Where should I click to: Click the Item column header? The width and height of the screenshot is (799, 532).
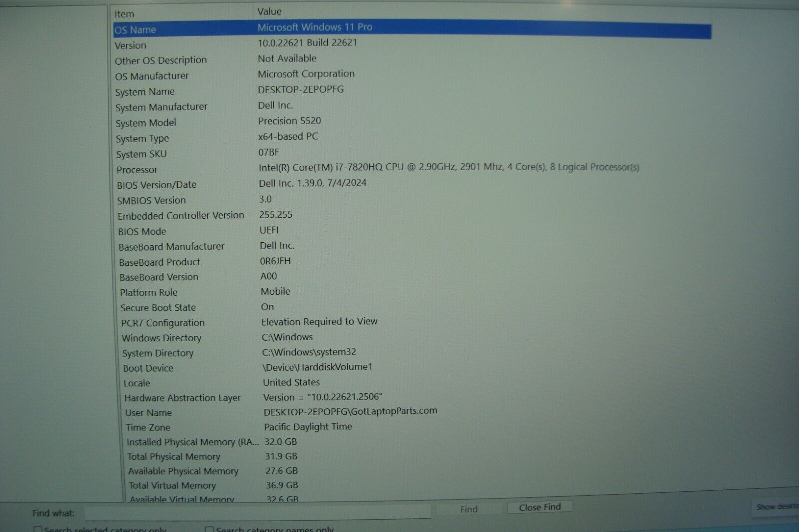pyautogui.click(x=124, y=14)
